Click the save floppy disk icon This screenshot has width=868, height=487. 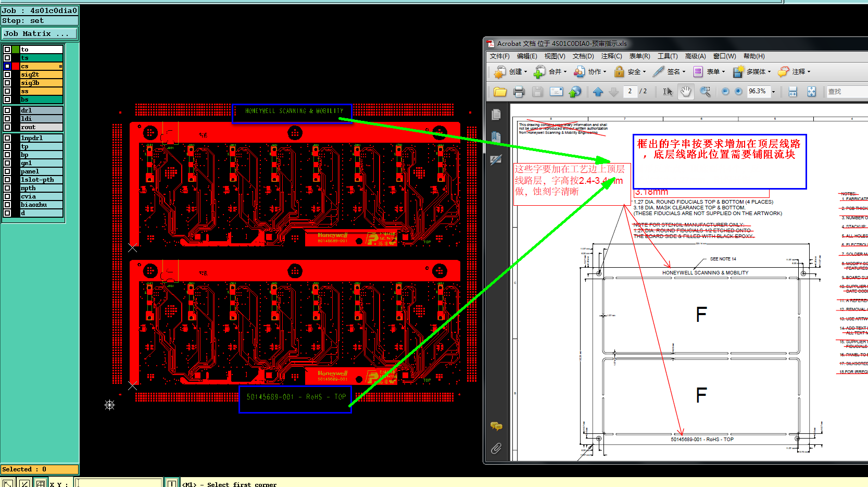(x=537, y=92)
